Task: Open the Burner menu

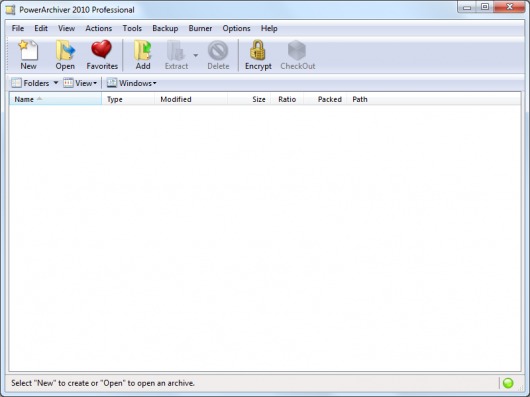Action: (x=200, y=28)
